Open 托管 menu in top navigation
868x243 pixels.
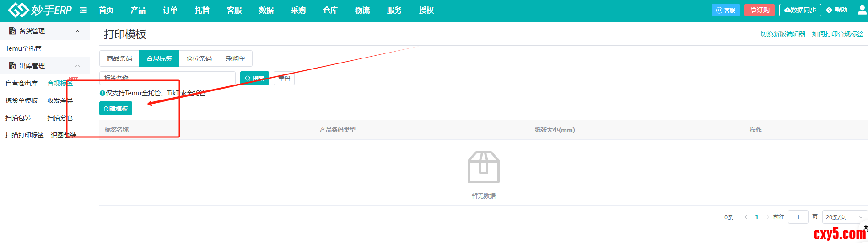pyautogui.click(x=202, y=10)
